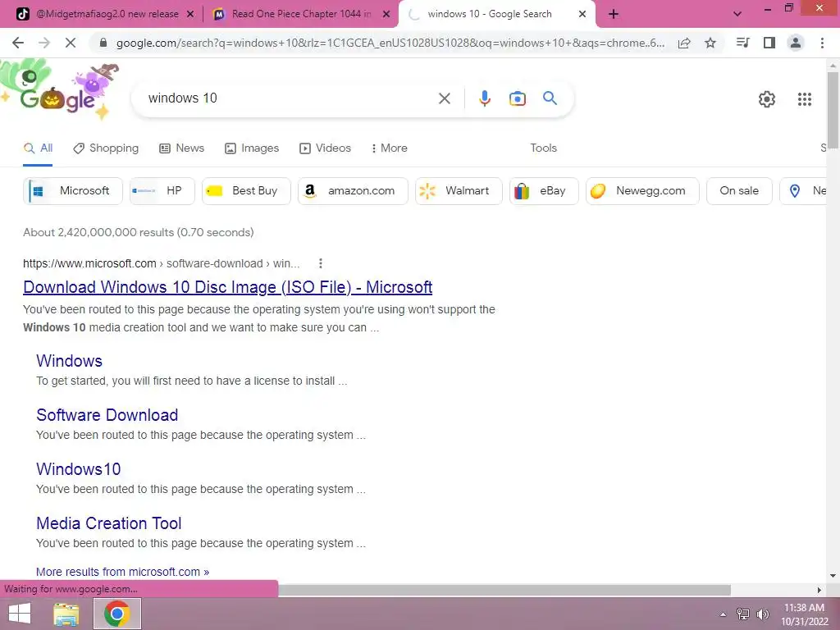
Task: Click the horizontal scrollbar thumb
Action: (x=504, y=590)
